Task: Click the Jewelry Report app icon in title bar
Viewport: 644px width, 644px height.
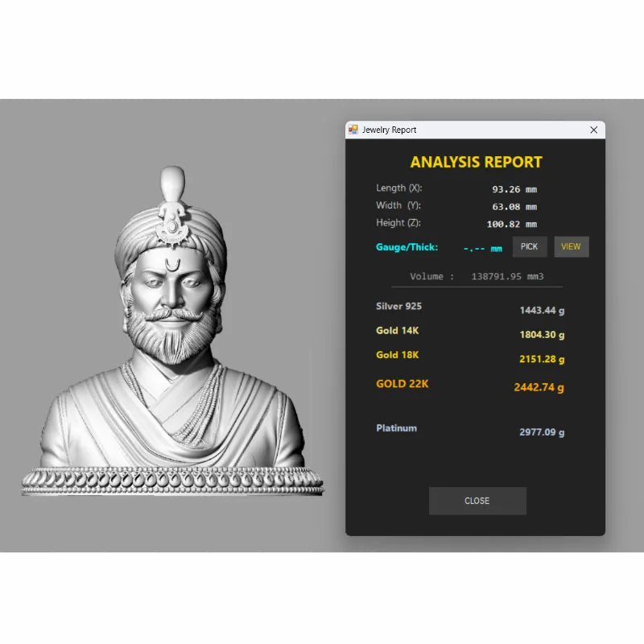Action: pyautogui.click(x=353, y=130)
